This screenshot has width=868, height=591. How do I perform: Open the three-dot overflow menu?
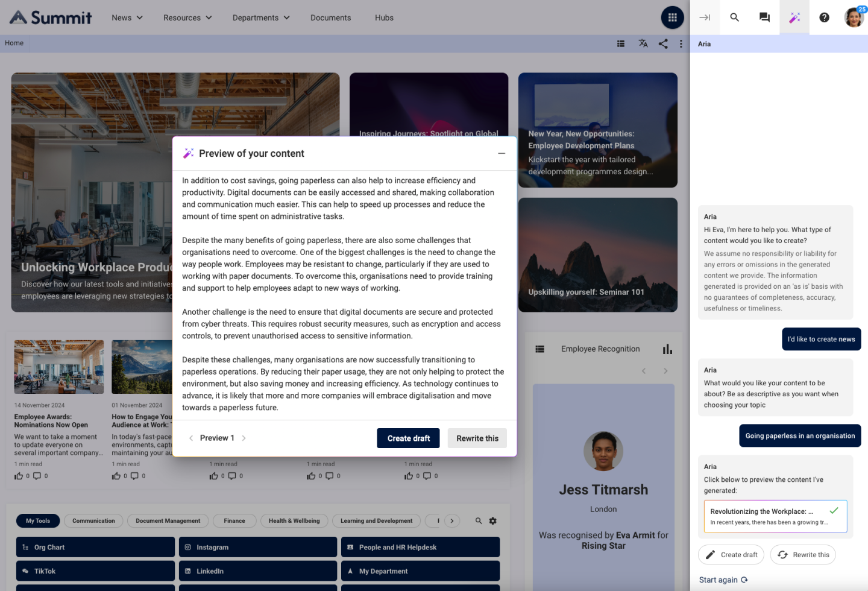[x=681, y=43]
